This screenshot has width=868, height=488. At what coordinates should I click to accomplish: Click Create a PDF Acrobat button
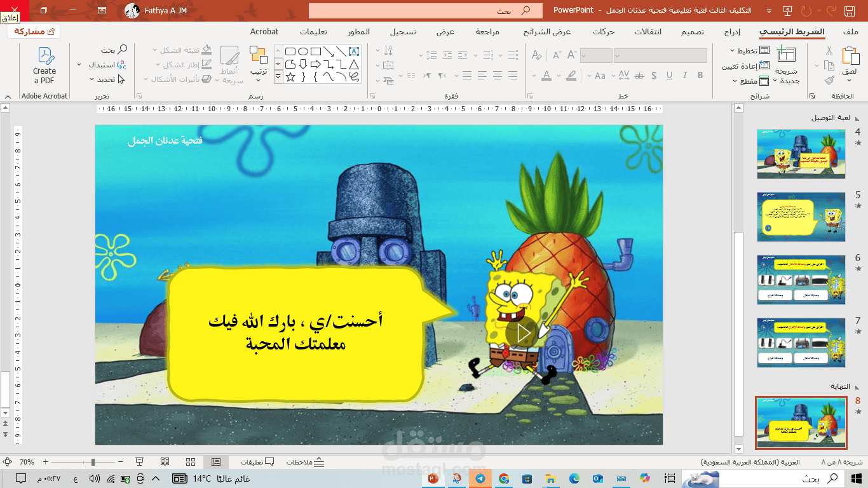pos(44,65)
